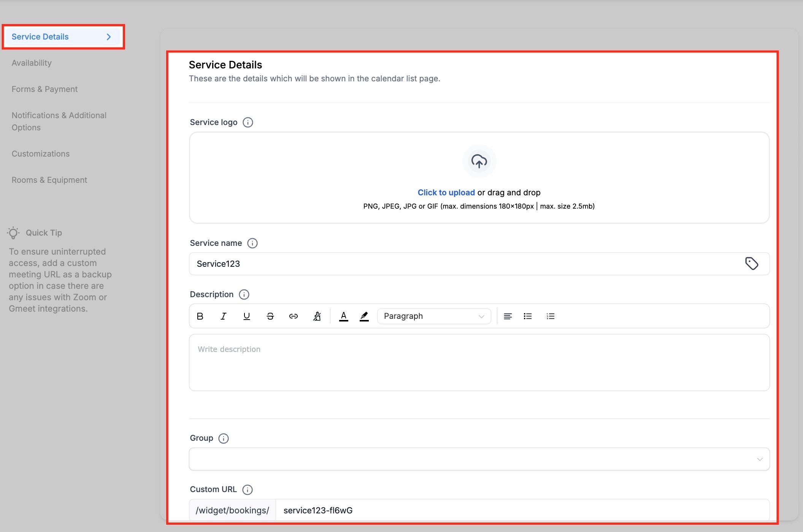This screenshot has height=532, width=803.
Task: Insert a link via the link icon
Action: (x=294, y=316)
